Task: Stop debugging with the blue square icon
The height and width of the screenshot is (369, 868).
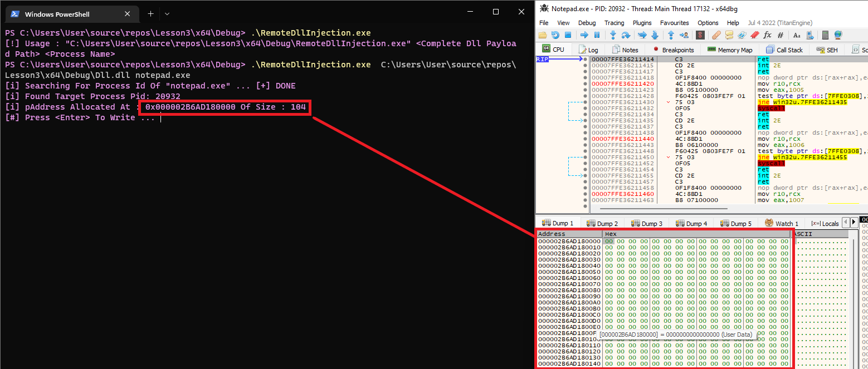Action: click(x=568, y=35)
